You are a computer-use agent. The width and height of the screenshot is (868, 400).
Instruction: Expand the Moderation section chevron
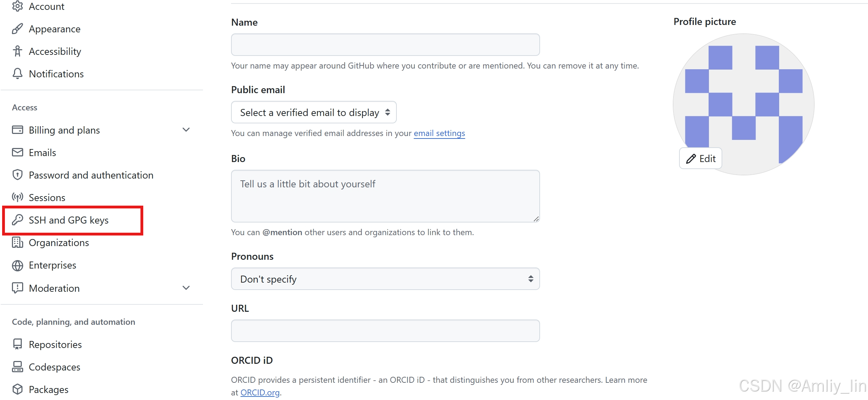(x=186, y=288)
